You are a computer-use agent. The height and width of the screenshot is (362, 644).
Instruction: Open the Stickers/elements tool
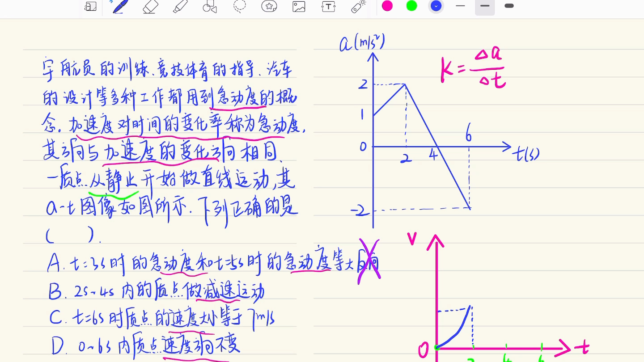(269, 6)
